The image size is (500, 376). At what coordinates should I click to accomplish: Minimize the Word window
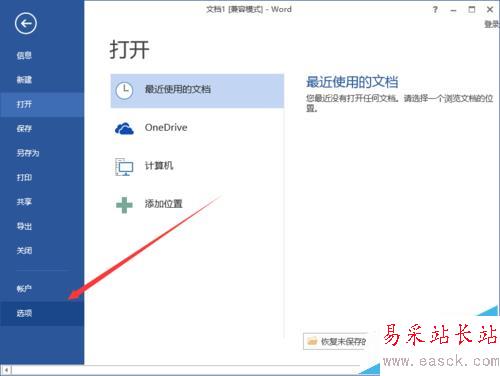coord(453,10)
